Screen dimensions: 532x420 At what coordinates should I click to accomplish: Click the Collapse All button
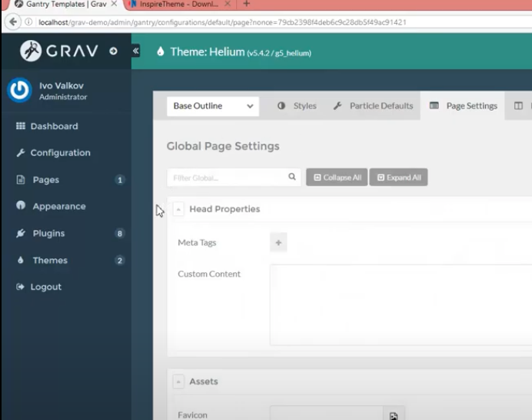point(337,177)
